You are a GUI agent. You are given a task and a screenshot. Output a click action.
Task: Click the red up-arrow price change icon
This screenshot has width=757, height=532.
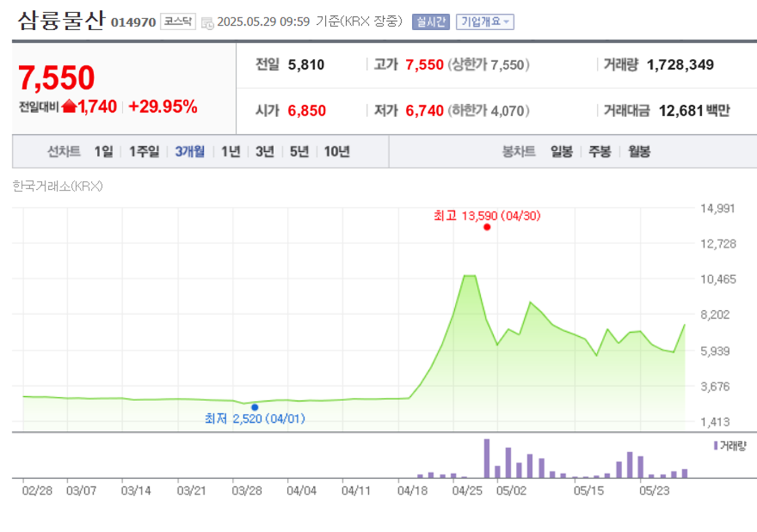(x=69, y=106)
